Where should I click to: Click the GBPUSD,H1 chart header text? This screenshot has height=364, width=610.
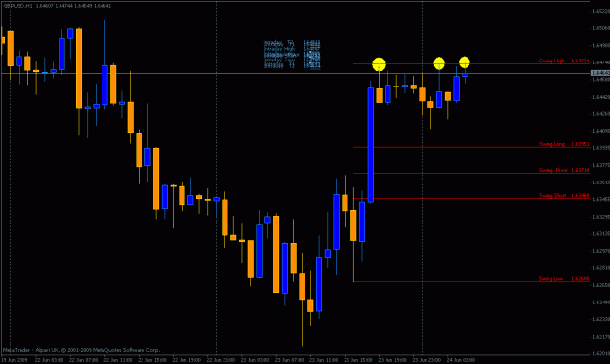58,6
